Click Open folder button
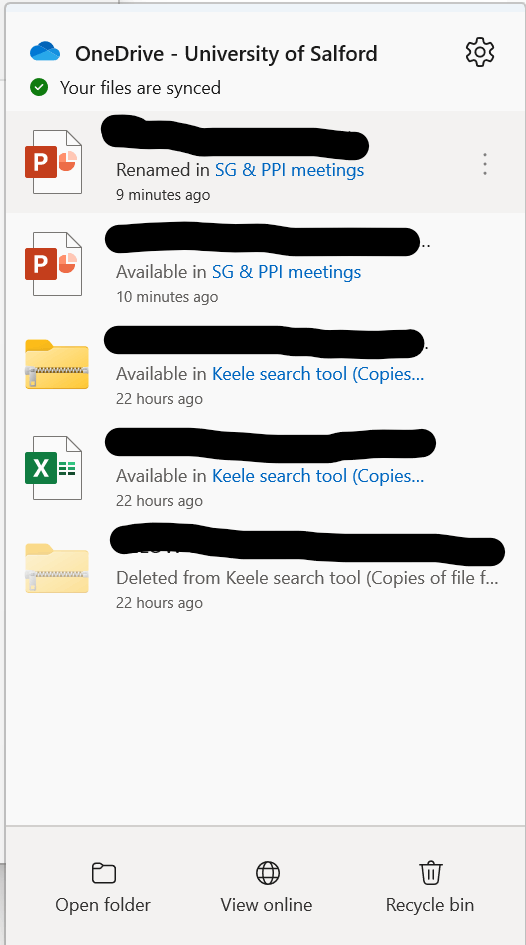 click(x=103, y=888)
